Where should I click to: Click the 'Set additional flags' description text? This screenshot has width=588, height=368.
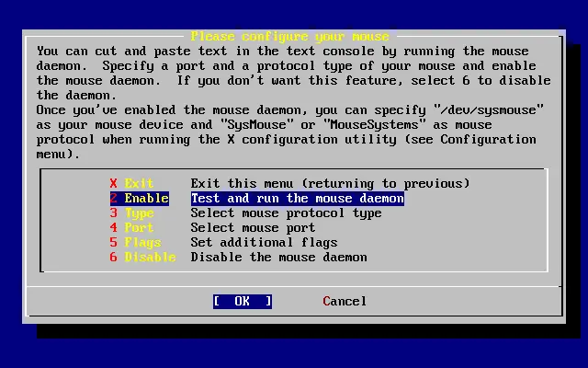pos(264,243)
